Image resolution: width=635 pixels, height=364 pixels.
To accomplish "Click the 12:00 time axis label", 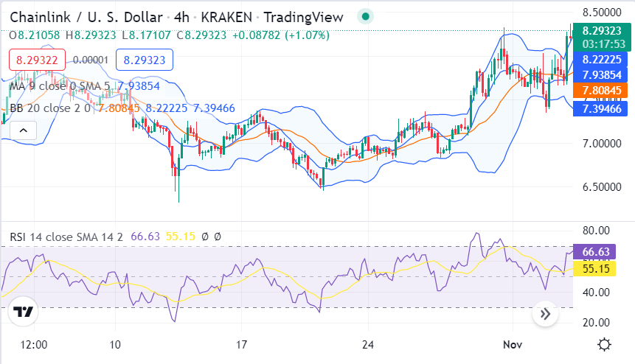I will click(x=34, y=345).
